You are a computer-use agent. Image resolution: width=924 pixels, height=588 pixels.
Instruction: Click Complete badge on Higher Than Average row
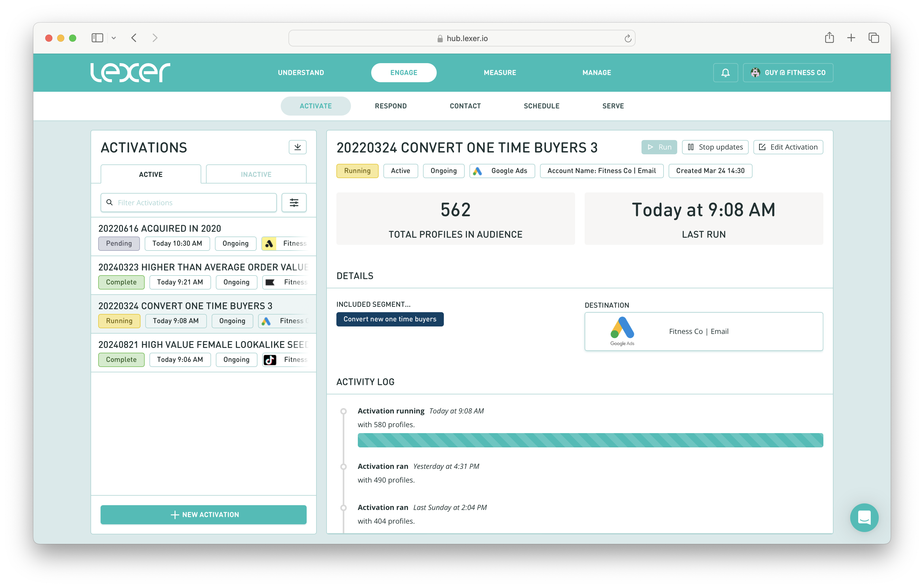(x=121, y=282)
